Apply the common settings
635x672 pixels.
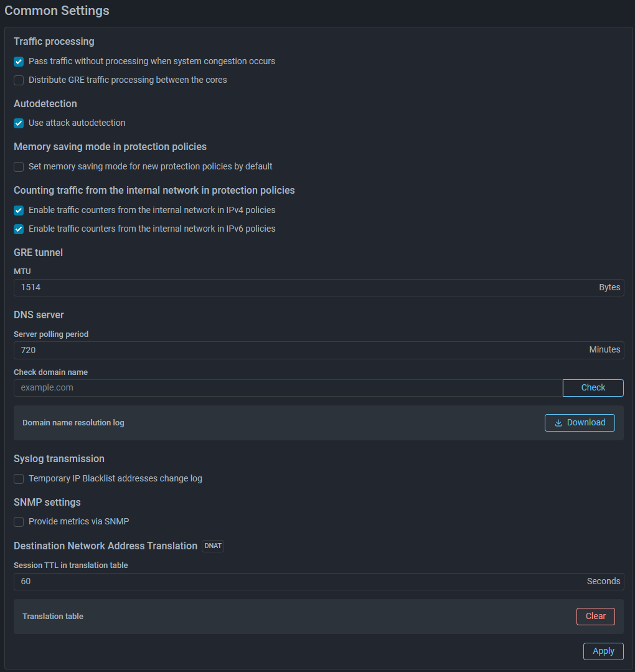(603, 651)
